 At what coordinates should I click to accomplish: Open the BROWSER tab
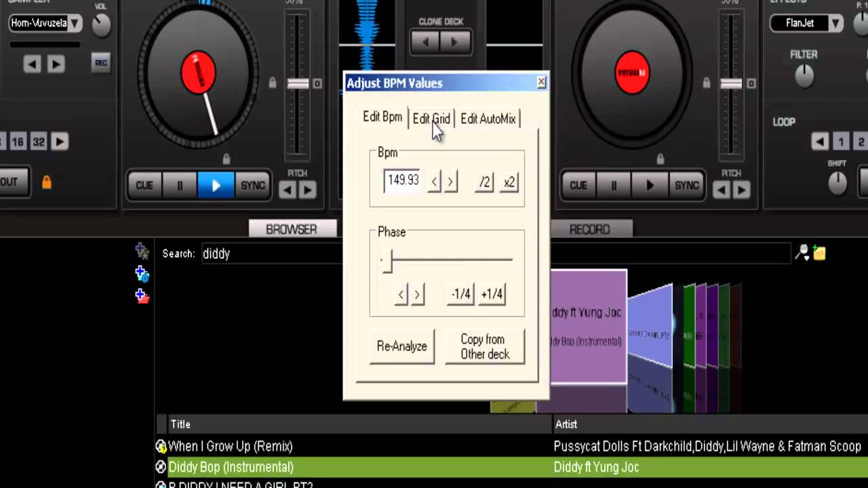[x=292, y=229]
